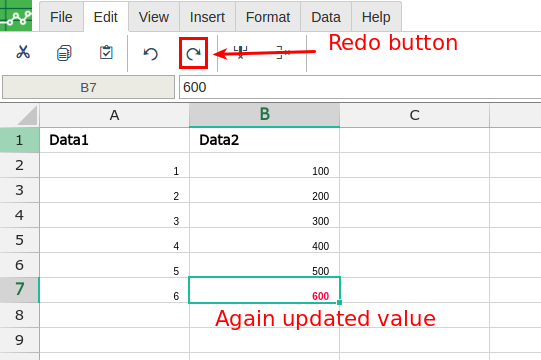Screen dimensions: 541x360
Task: Click the clear contents icon
Action: click(x=284, y=52)
